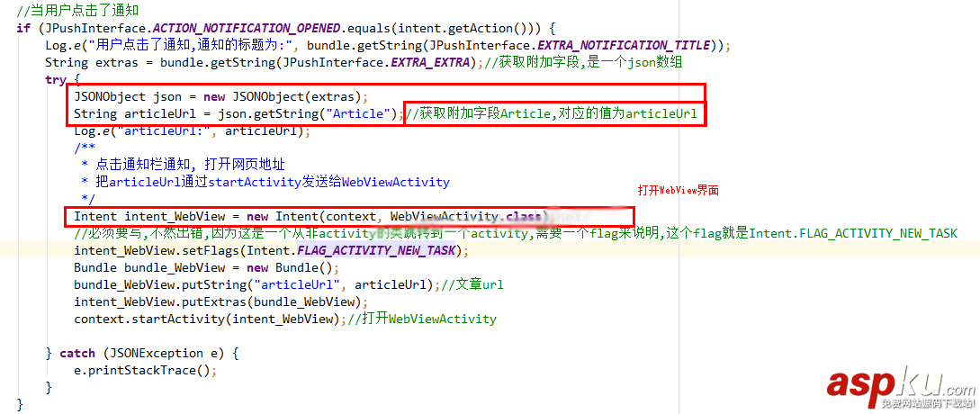Click the ACTION_NOTIFICATION_OPENED constant in the if statement
The height and width of the screenshot is (414, 980).
[247, 28]
